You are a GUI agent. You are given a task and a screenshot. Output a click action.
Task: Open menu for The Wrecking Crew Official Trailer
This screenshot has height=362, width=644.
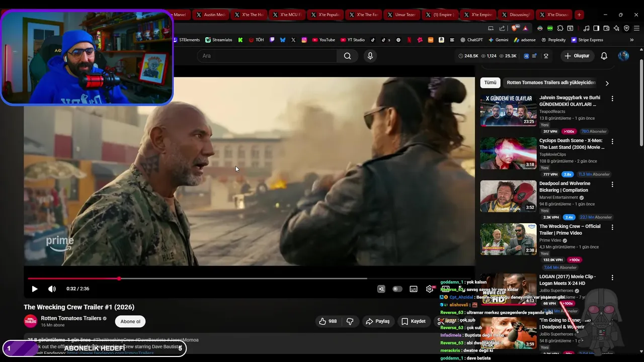click(x=612, y=227)
